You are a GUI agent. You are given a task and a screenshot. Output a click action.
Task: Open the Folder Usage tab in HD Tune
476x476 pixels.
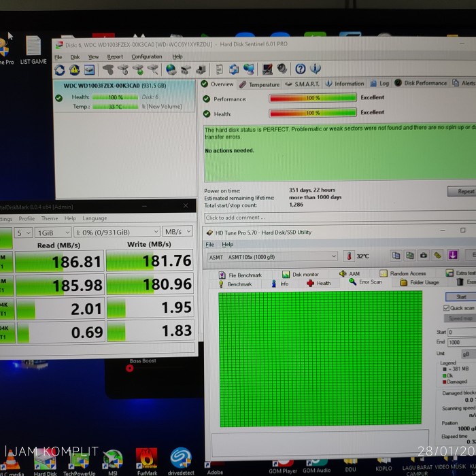pos(420,283)
